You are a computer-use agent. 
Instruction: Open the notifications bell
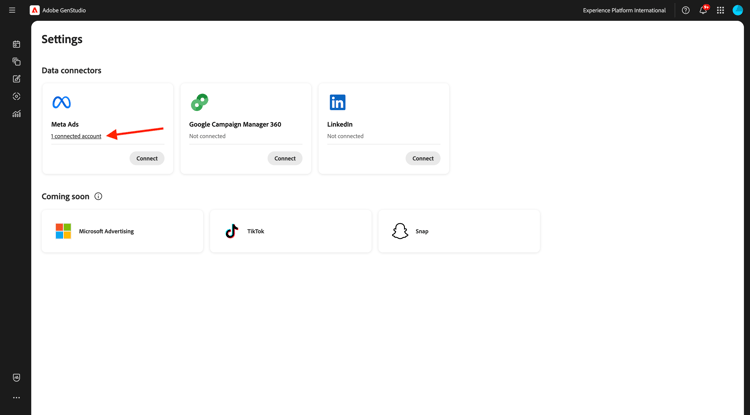tap(703, 10)
